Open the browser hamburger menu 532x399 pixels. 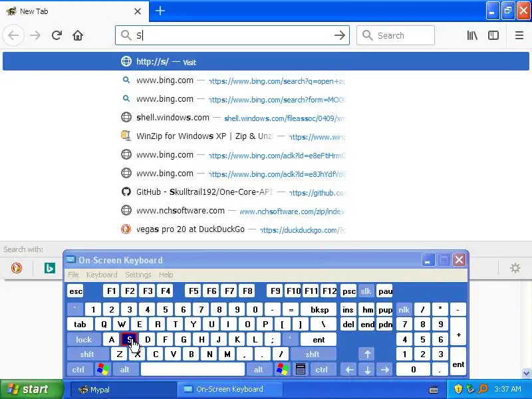(x=519, y=35)
